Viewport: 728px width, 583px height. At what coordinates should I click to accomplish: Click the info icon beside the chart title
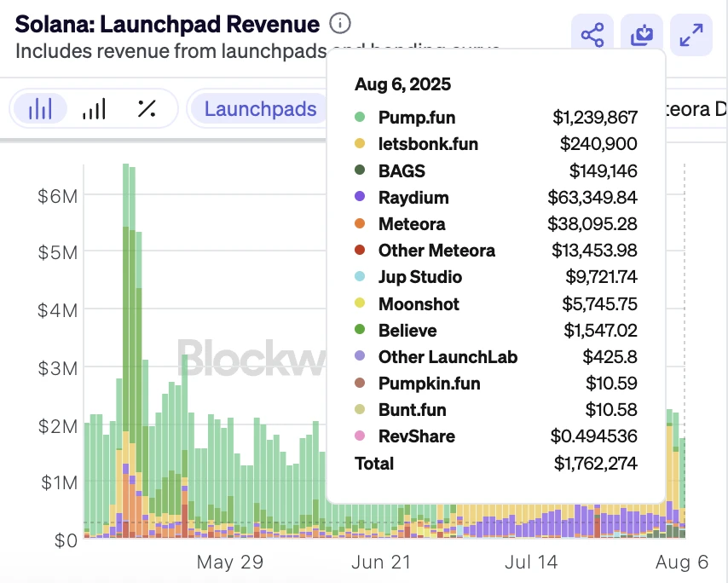[x=340, y=24]
